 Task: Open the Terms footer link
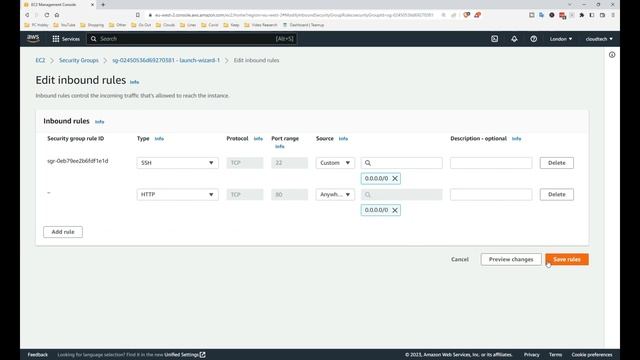coord(555,355)
